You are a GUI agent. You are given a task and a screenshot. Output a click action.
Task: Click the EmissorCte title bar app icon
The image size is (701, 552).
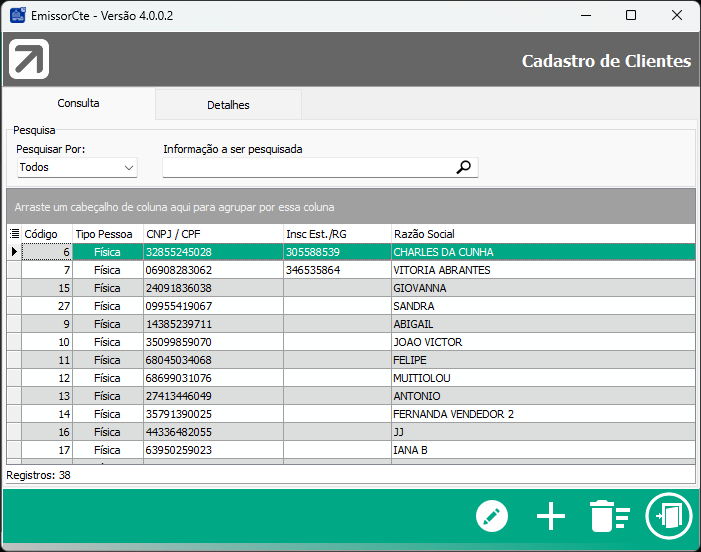point(17,15)
